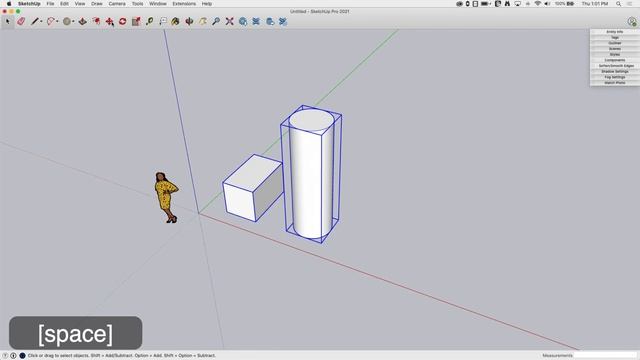Activate the Push/Pull tool

(83, 21)
